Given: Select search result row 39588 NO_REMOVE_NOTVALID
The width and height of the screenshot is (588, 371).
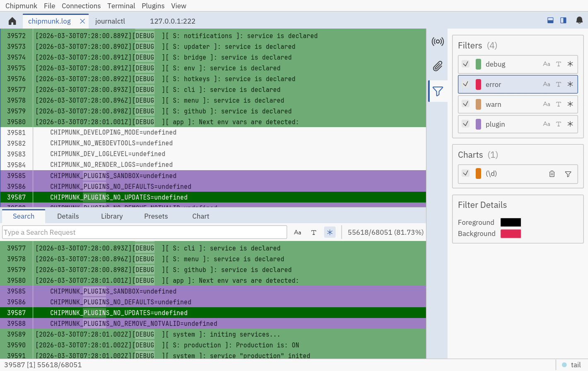Looking at the screenshot, I should click(x=213, y=323).
